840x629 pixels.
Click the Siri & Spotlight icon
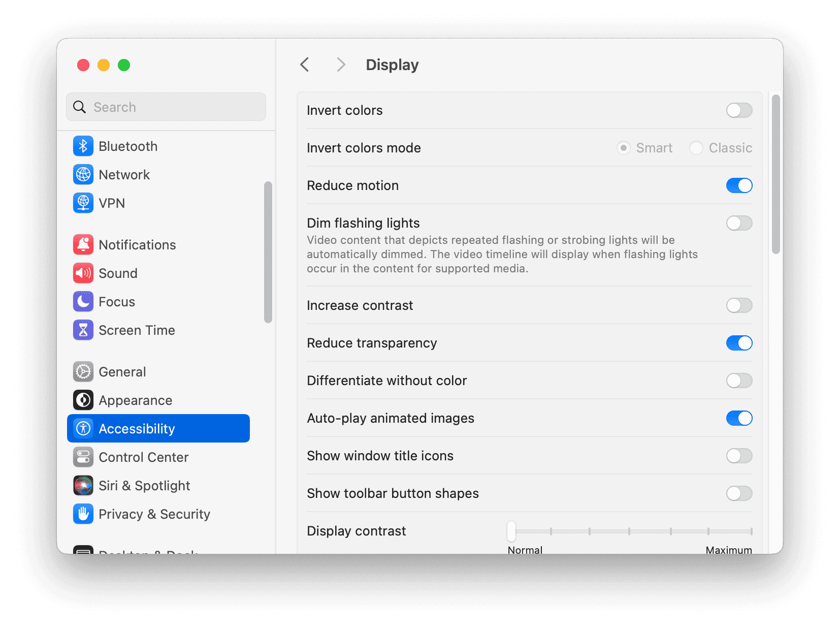tap(83, 486)
